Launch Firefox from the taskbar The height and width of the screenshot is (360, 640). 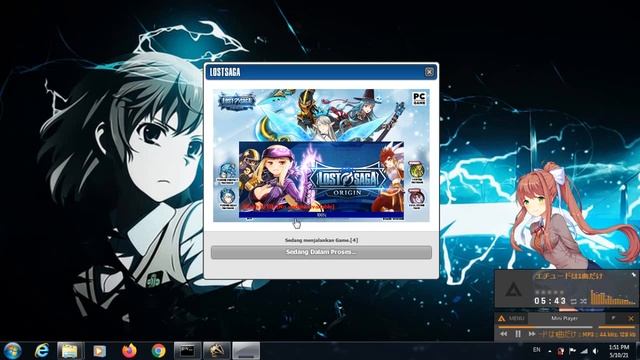pos(129,351)
